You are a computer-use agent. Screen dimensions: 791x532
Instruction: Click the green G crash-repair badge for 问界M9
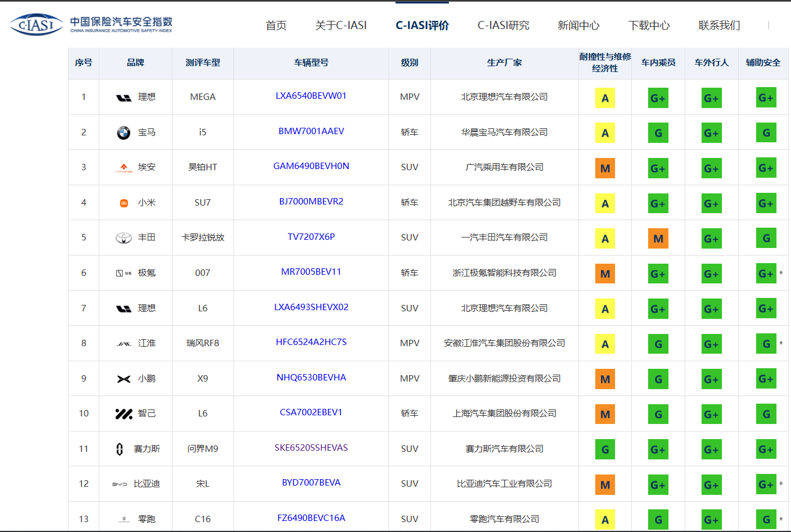tap(605, 449)
